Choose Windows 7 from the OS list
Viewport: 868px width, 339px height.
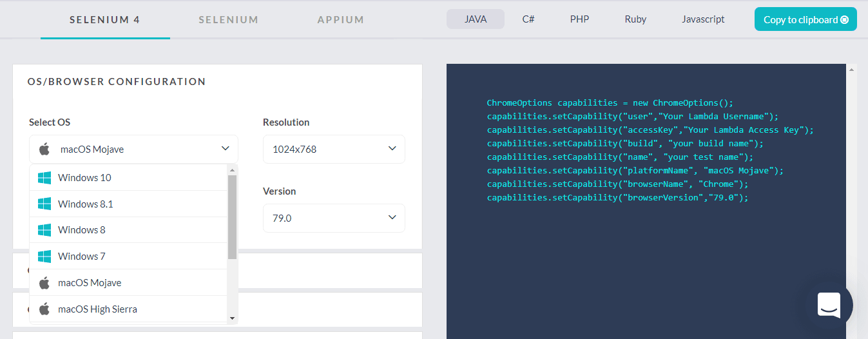(x=128, y=256)
